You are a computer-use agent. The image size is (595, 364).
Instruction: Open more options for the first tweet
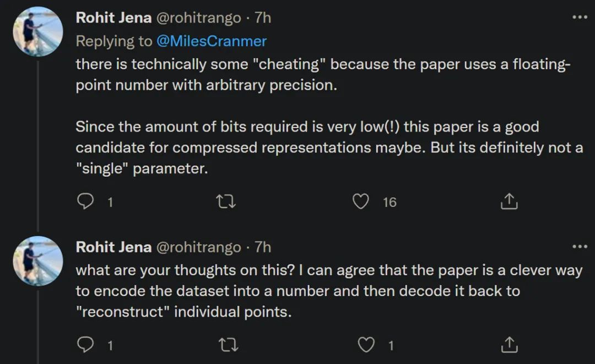[580, 18]
